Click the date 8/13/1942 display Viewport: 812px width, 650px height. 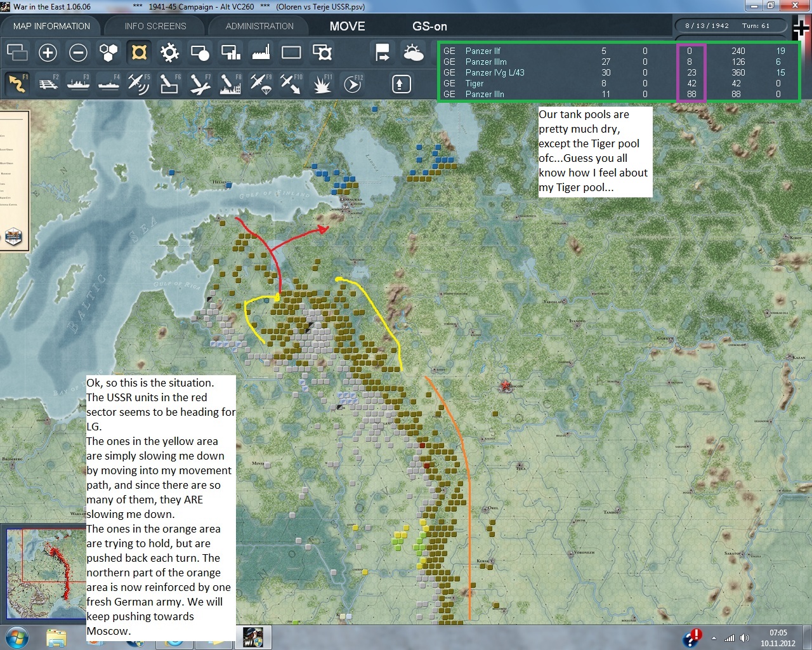pyautogui.click(x=707, y=26)
